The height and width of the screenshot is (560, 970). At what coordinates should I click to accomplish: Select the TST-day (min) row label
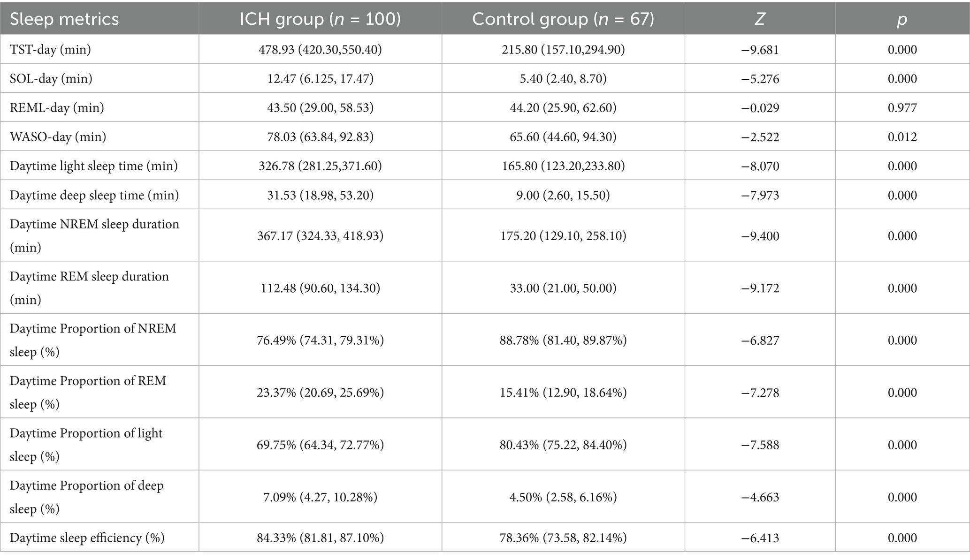click(x=50, y=49)
